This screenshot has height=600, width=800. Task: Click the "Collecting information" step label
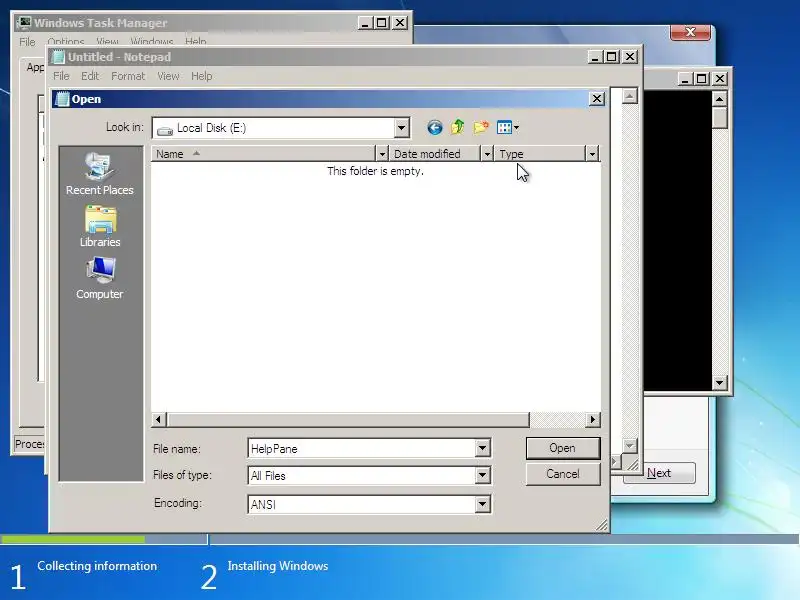pyautogui.click(x=97, y=566)
